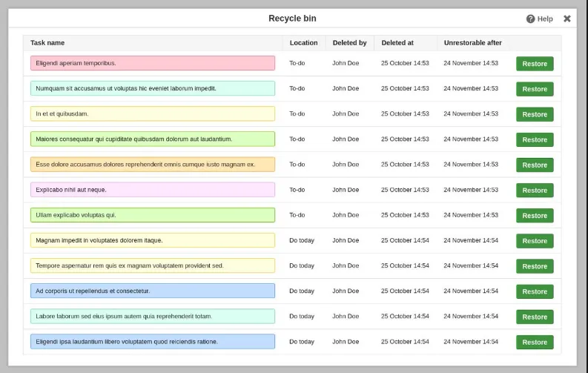Restore 'Tempore aspernatur rem quis' task

click(535, 266)
